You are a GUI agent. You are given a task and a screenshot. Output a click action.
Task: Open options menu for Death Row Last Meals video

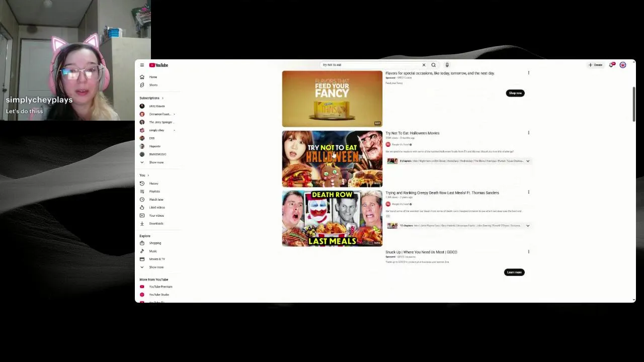point(528,192)
